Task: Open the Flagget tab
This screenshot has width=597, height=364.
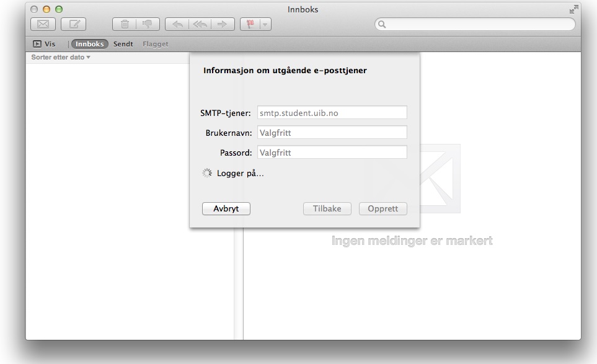Action: 156,45
